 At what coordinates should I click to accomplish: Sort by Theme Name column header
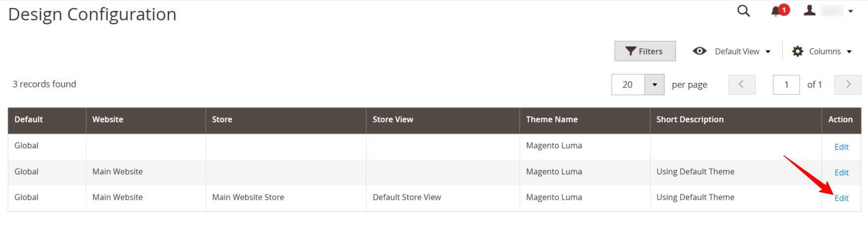(552, 120)
